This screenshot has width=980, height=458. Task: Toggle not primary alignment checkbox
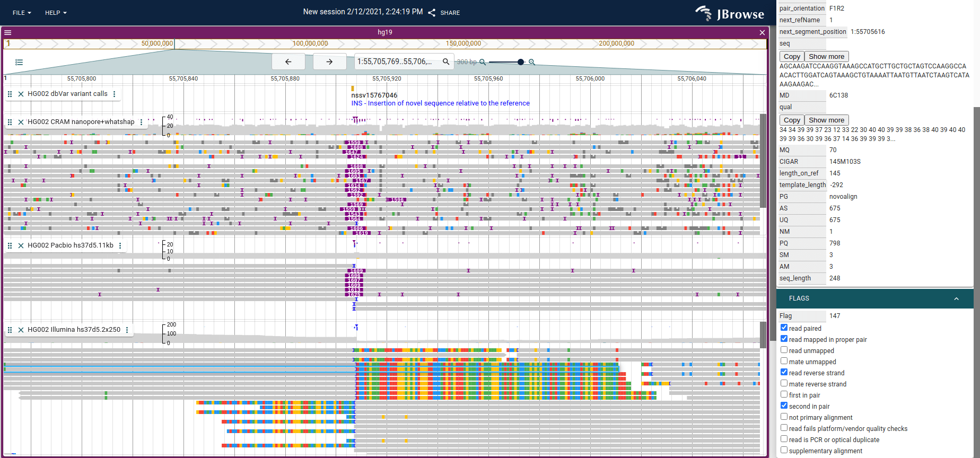pos(784,417)
